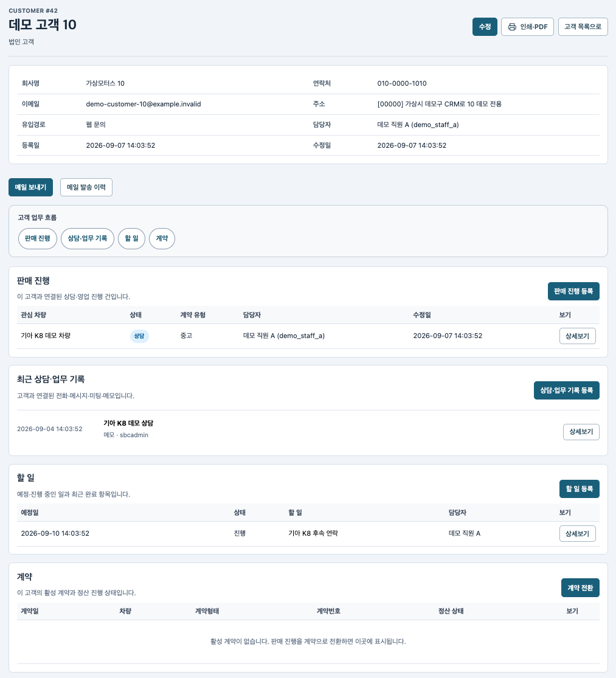This screenshot has height=678, width=616.
Task: Click the 기아 K8 데모 상담 record title
Action: coord(128,423)
